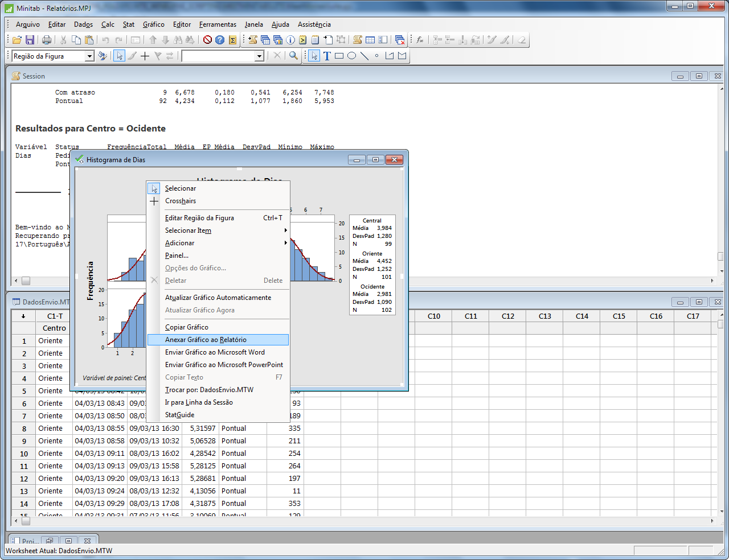Choose 'Editar Região da Figura'
This screenshot has width=729, height=560.
[218, 218]
